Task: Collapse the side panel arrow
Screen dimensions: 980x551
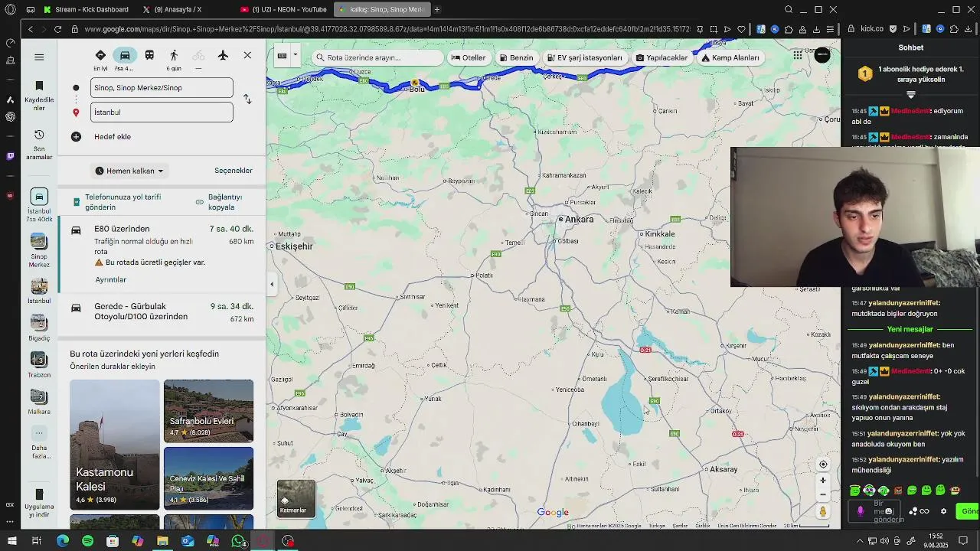Action: (x=272, y=284)
